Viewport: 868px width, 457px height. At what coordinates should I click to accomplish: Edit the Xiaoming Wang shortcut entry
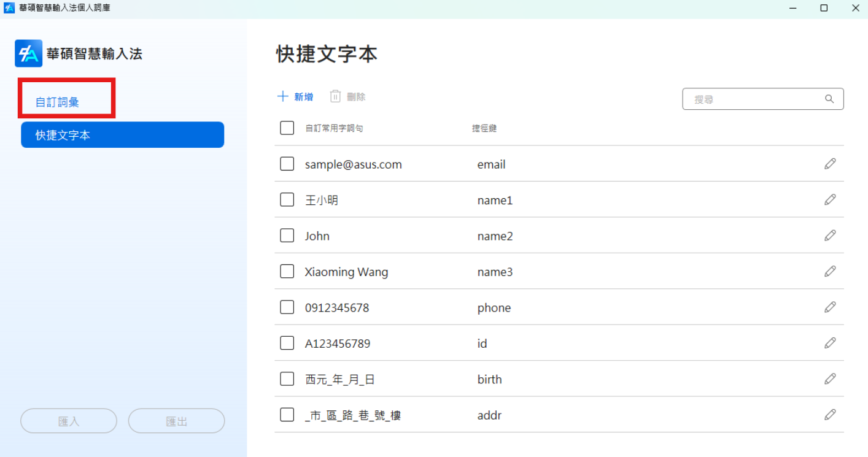tap(830, 271)
